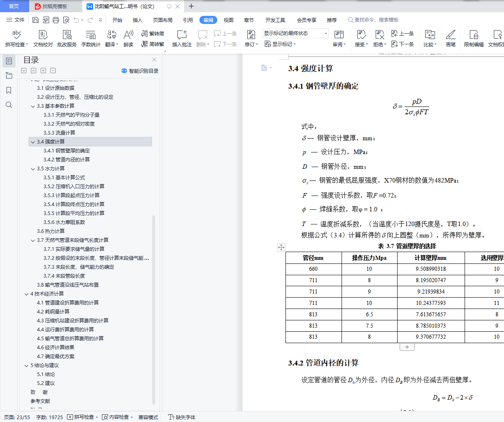The height and width of the screenshot is (422, 504).
Task: Switch to the 视图 ribbon tab
Action: [229, 20]
